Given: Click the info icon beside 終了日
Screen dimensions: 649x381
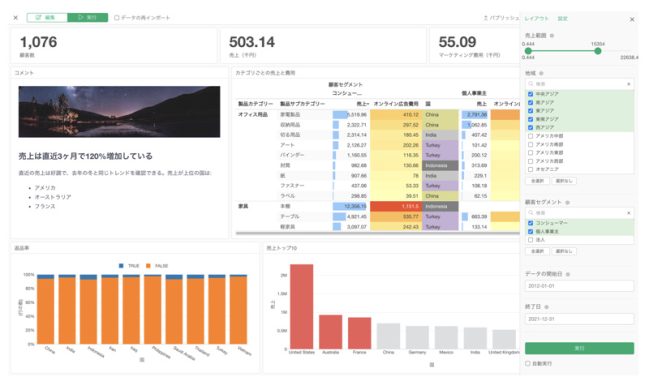Looking at the screenshot, I should (x=546, y=307).
